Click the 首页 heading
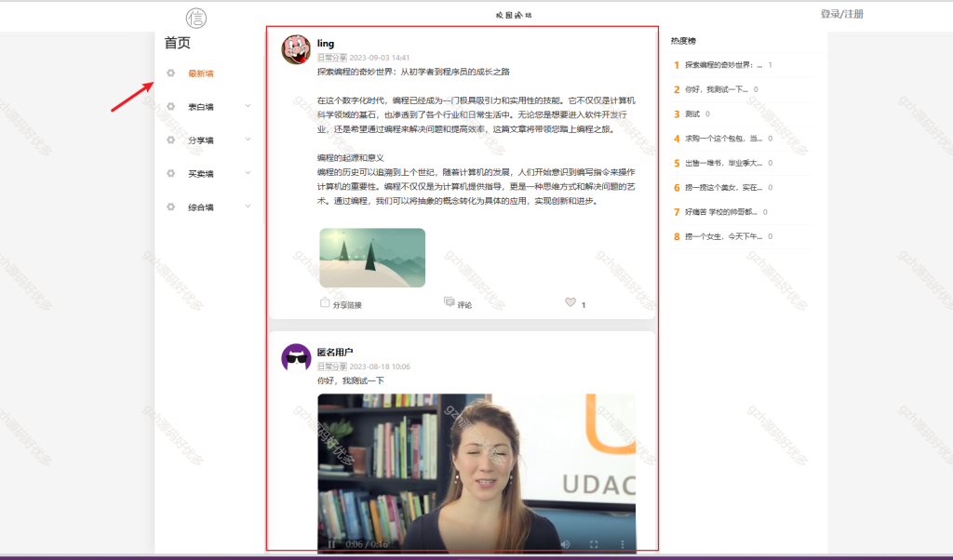This screenshot has height=560, width=953. coord(178,43)
